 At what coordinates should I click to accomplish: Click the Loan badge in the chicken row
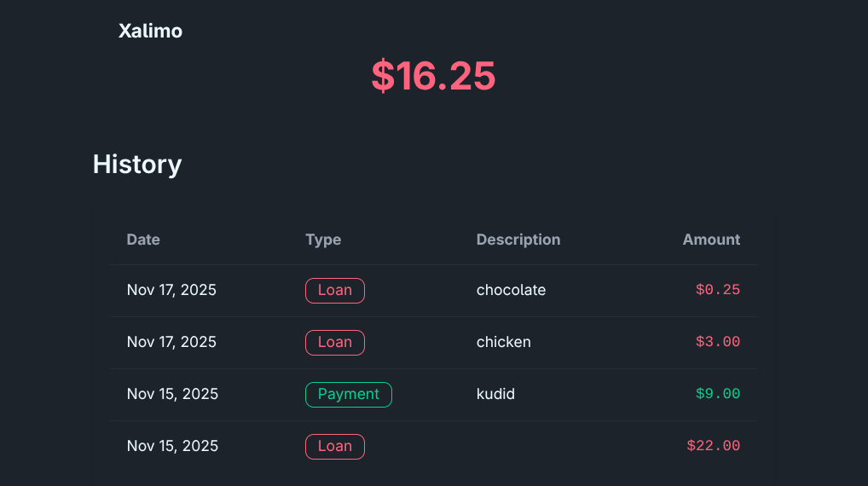[335, 342]
